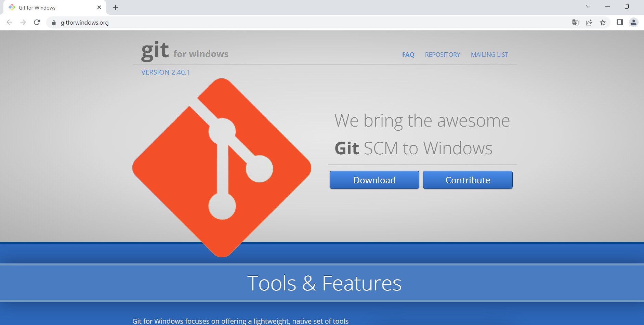Click the back navigation arrow
The width and height of the screenshot is (644, 325).
point(9,22)
